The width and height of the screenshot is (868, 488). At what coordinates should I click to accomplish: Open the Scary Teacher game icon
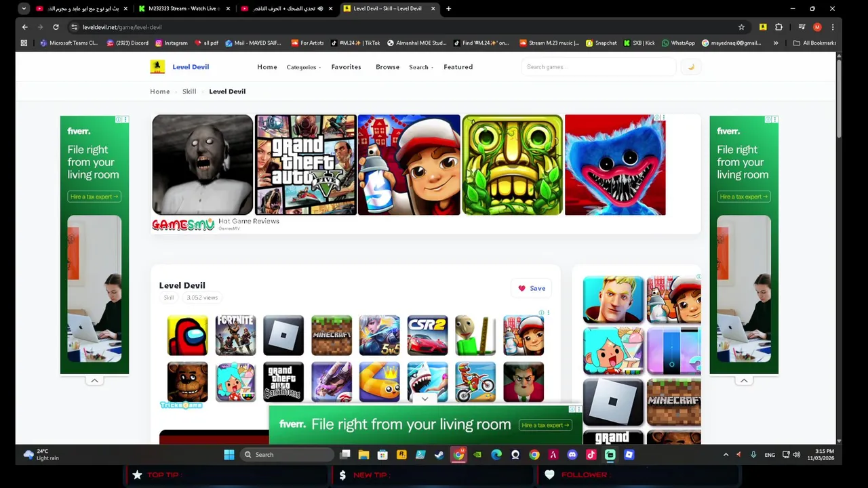click(x=524, y=382)
